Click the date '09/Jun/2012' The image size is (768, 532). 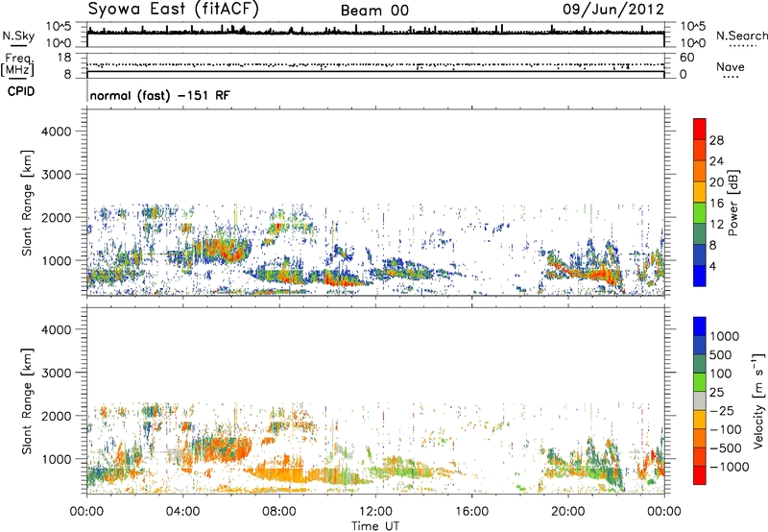tap(613, 9)
